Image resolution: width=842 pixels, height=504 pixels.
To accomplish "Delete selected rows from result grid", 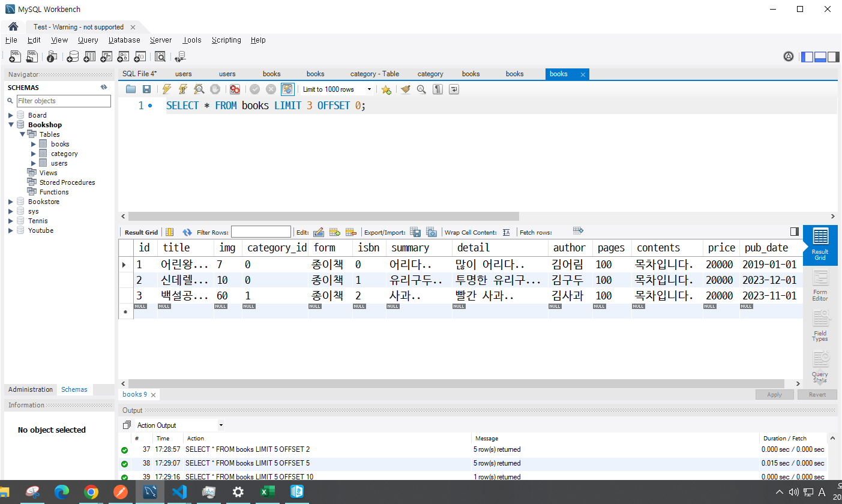I will 351,232.
